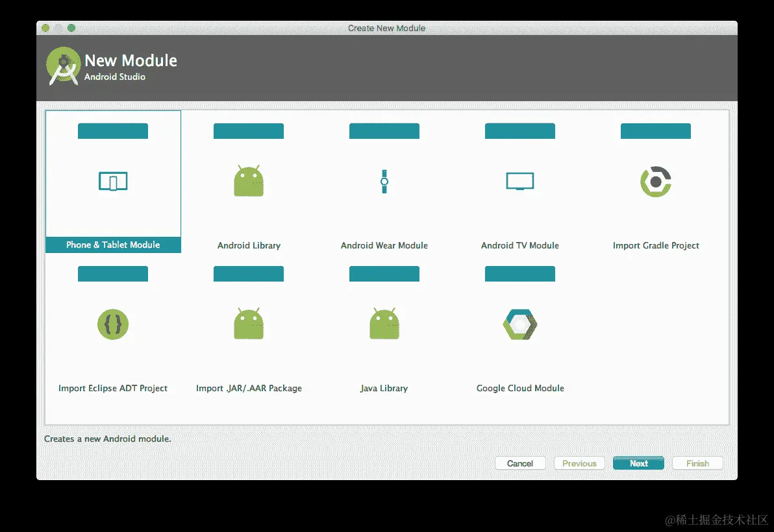The height and width of the screenshot is (532, 774).
Task: Select the Phone & Tablet Module icon
Action: (113, 182)
